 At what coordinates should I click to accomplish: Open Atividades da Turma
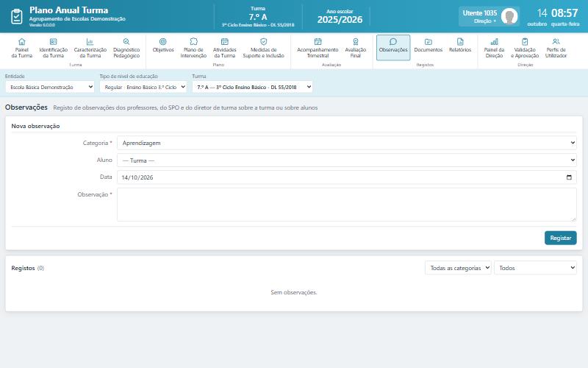click(x=225, y=48)
